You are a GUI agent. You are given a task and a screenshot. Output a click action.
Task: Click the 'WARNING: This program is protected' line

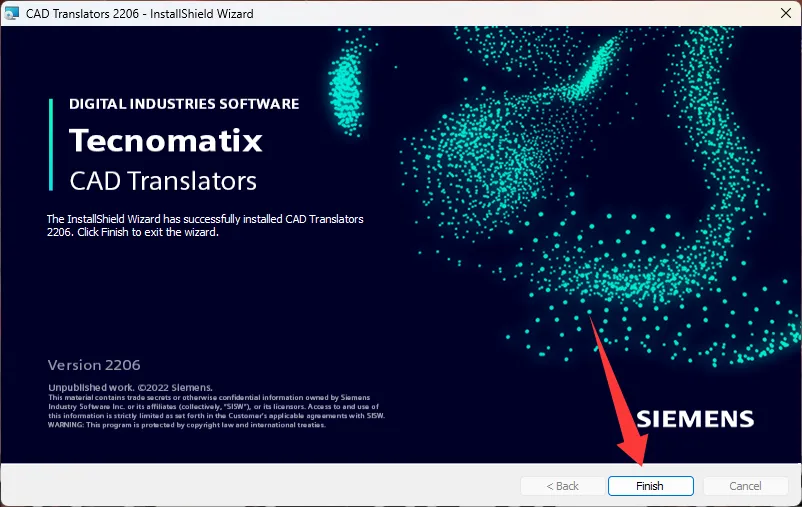(187, 425)
